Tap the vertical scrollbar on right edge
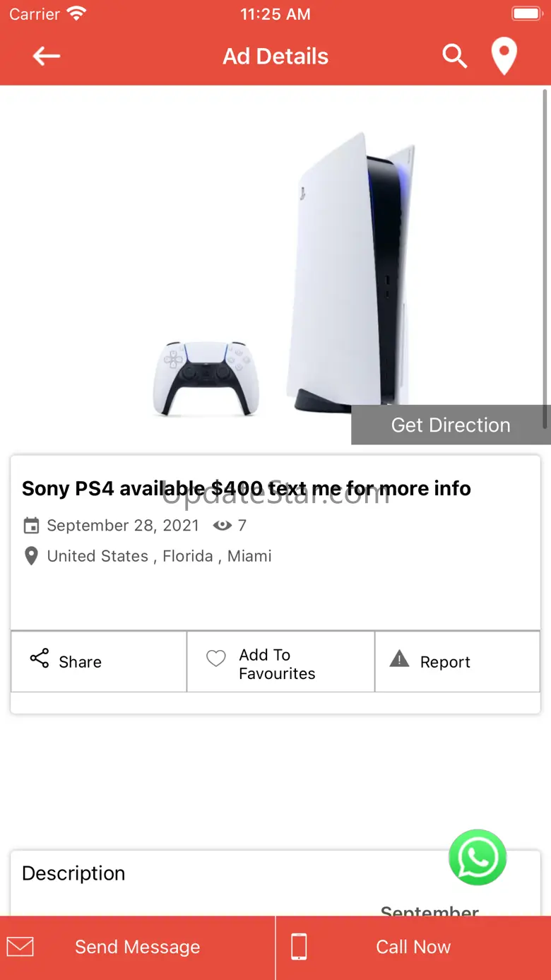Screen dimensions: 551x980 [545, 258]
